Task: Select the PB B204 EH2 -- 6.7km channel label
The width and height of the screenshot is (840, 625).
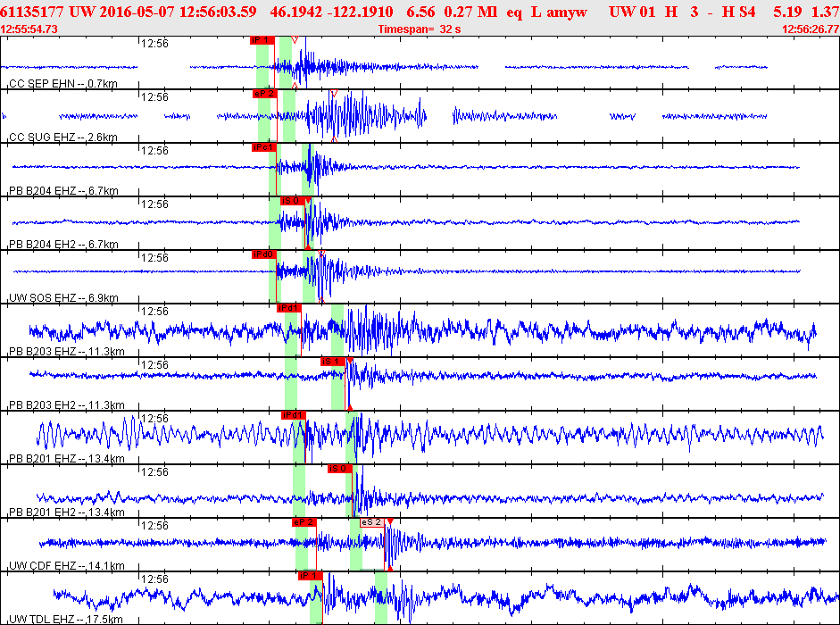Action: coord(63,245)
